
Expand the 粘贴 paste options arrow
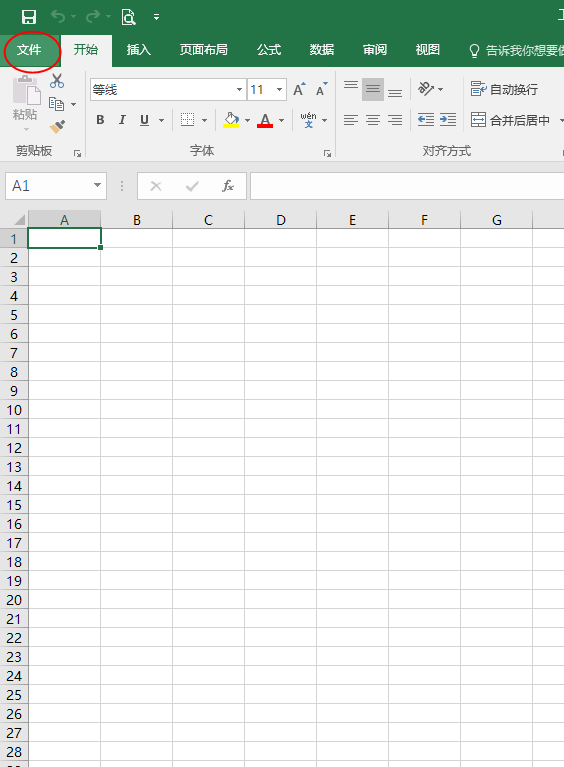(x=26, y=130)
